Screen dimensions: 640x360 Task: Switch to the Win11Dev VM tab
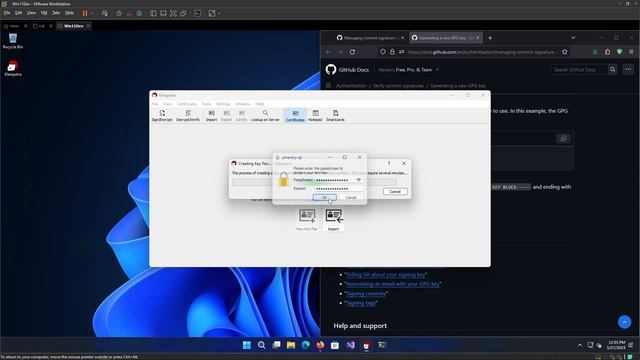(x=73, y=26)
